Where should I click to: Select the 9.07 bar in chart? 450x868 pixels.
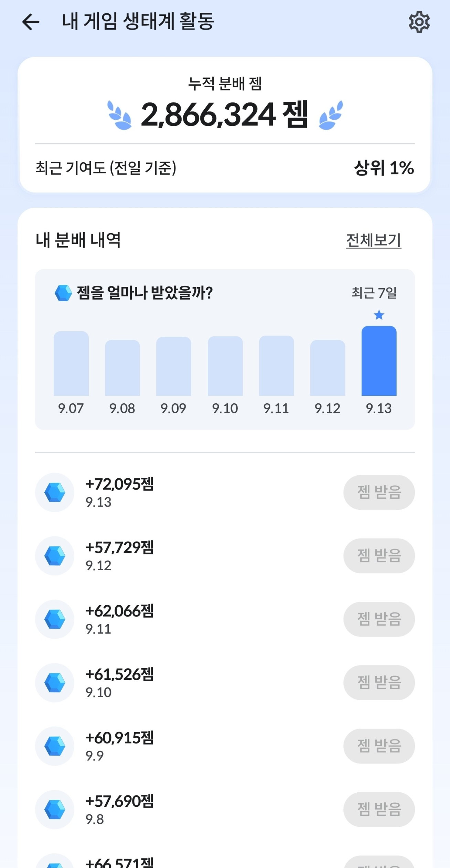[71, 364]
